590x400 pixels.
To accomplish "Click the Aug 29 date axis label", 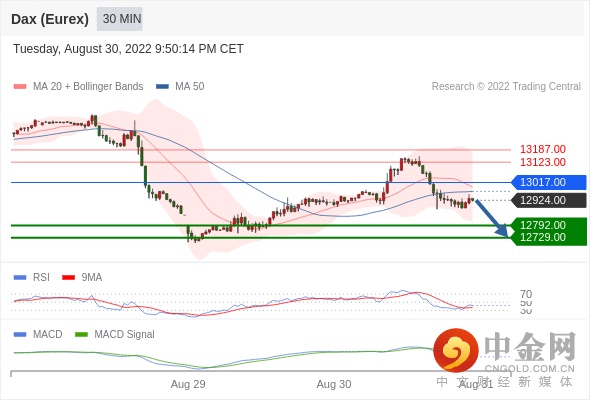I will (x=188, y=384).
